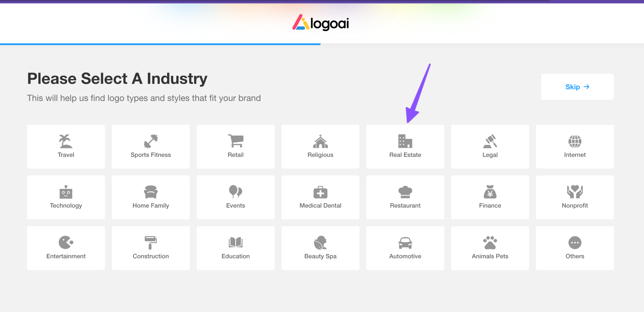
Task: Click the Skip button
Action: [577, 87]
